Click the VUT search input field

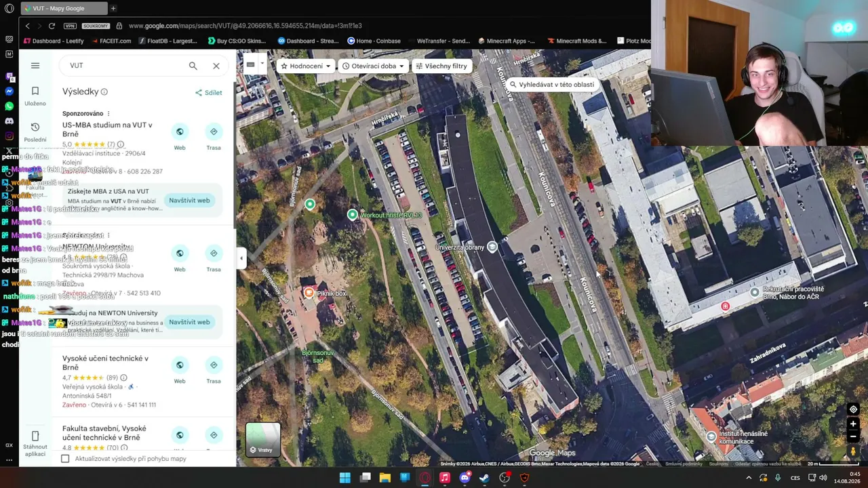[x=125, y=66]
